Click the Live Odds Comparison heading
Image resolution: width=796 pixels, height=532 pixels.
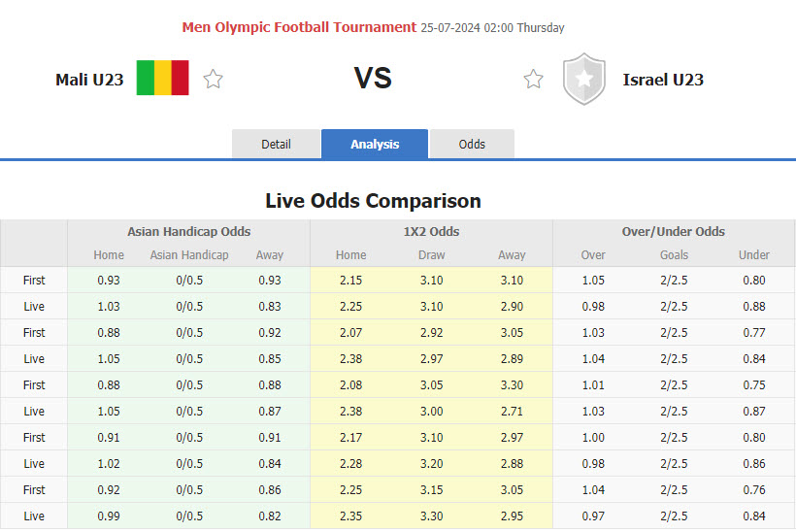(x=373, y=201)
